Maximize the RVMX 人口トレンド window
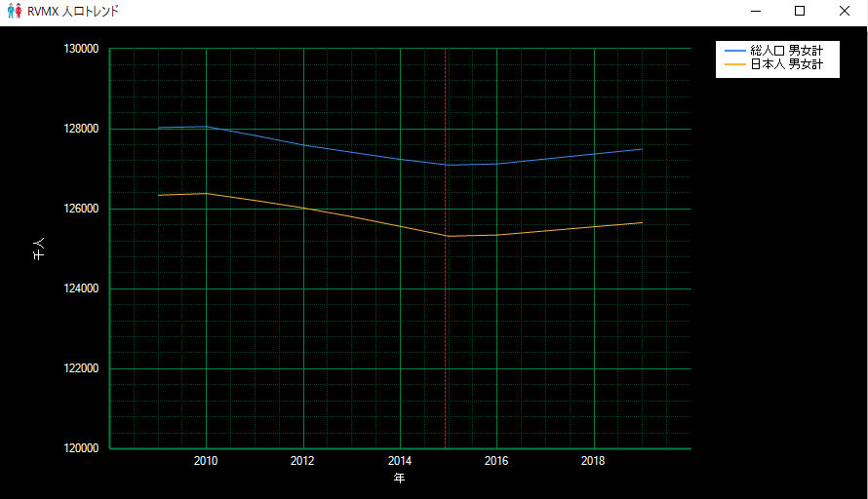 coord(800,11)
